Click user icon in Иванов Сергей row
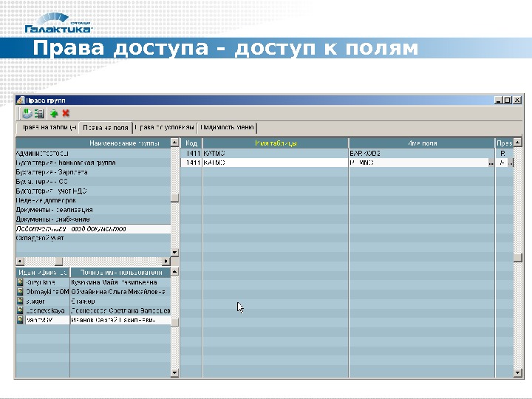Viewport: 532px width, 399px height. tap(21, 320)
